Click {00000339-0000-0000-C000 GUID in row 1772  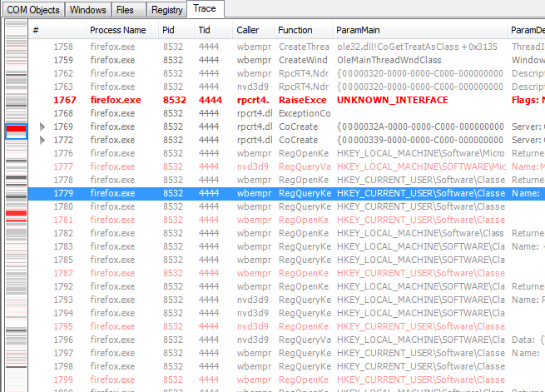click(420, 140)
